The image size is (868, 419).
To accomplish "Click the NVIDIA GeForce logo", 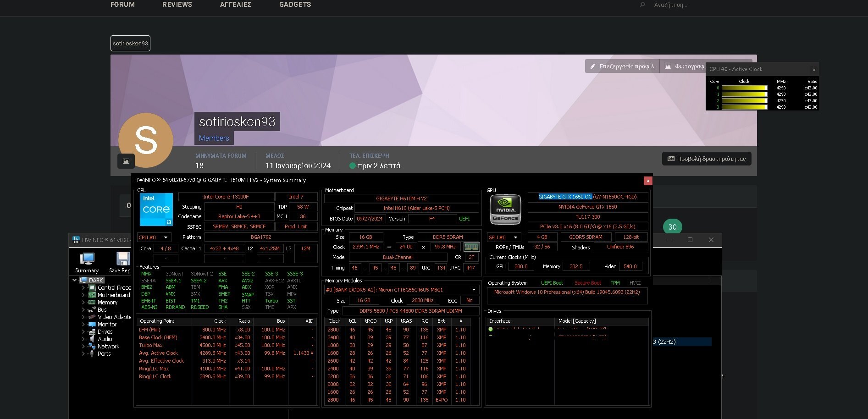I will 505,209.
